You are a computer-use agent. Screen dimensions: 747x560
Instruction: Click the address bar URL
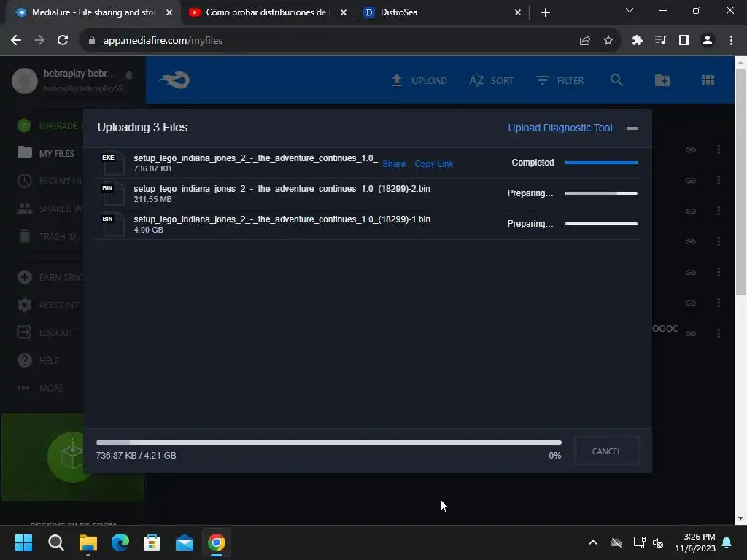click(163, 41)
